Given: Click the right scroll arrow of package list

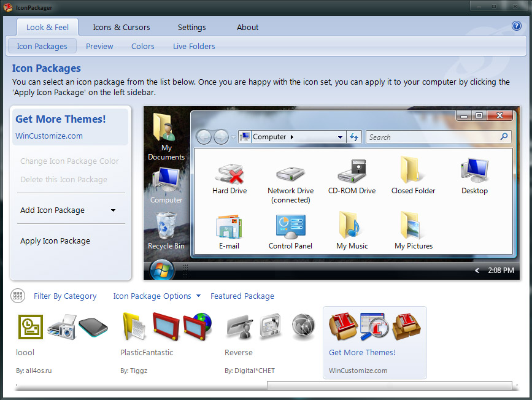Looking at the screenshot, I should pyautogui.click(x=517, y=385).
